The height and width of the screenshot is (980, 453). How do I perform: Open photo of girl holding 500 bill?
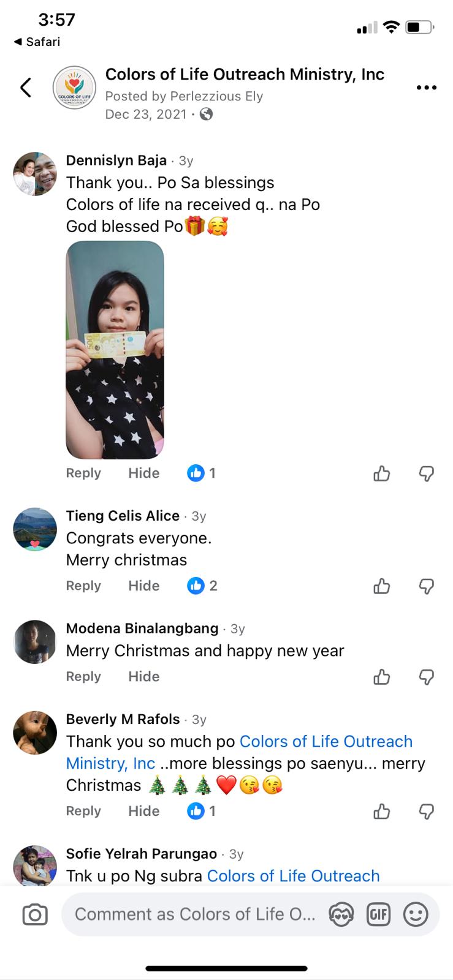(115, 350)
